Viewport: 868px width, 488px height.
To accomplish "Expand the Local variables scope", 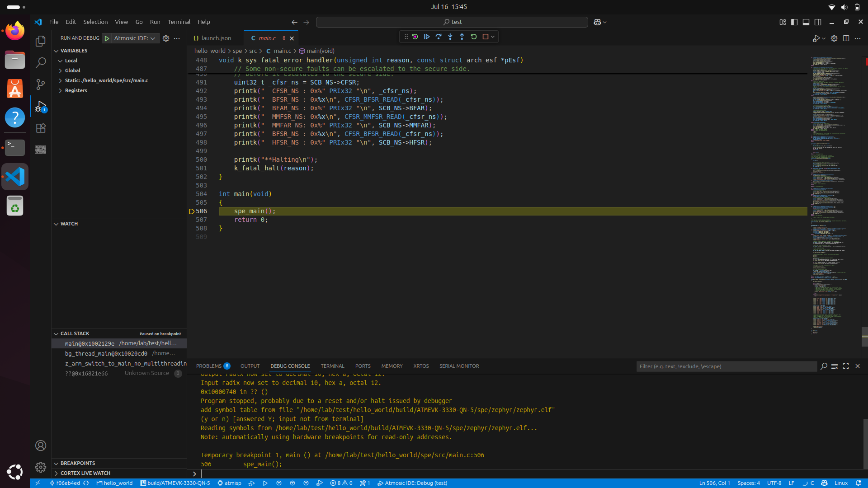I will pos(71,61).
